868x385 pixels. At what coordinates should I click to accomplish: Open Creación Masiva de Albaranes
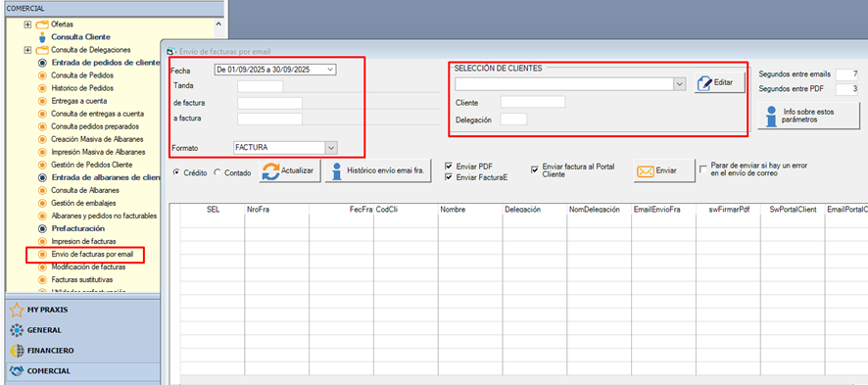pos(97,139)
